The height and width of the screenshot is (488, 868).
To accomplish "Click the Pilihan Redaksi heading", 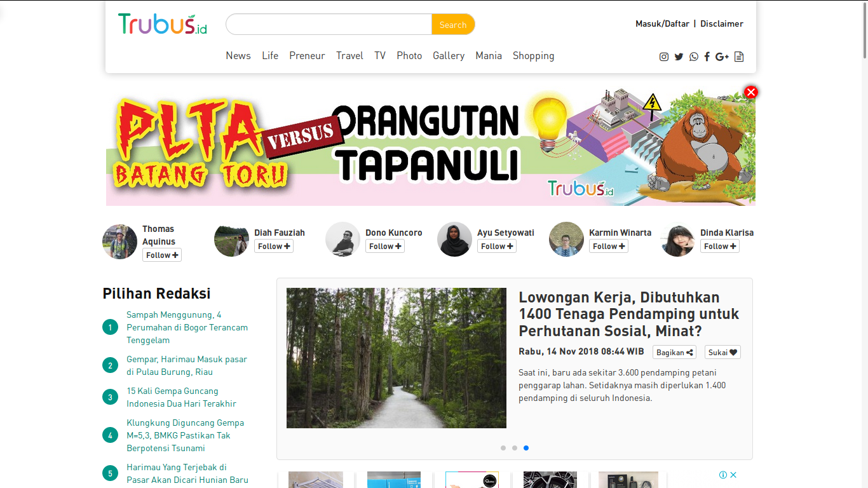I will [156, 294].
